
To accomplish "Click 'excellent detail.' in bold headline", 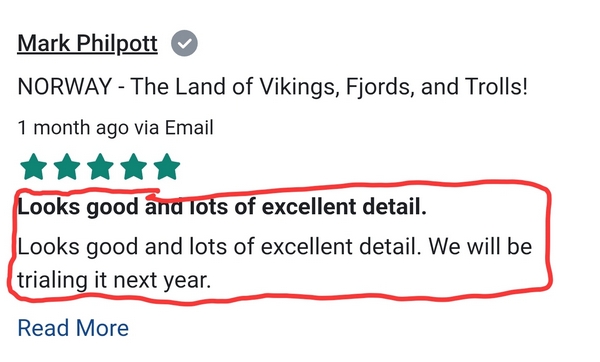I will pyautogui.click(x=344, y=207).
